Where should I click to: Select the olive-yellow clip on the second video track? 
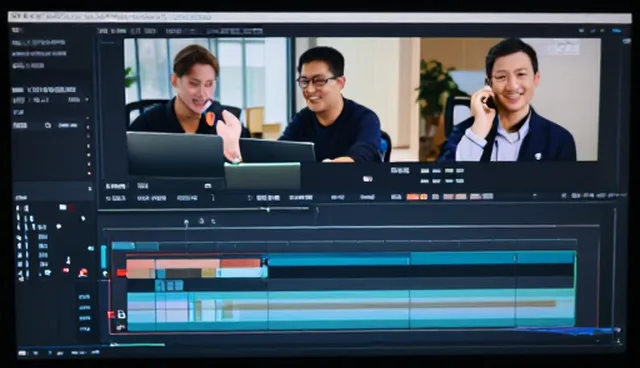tap(209, 273)
